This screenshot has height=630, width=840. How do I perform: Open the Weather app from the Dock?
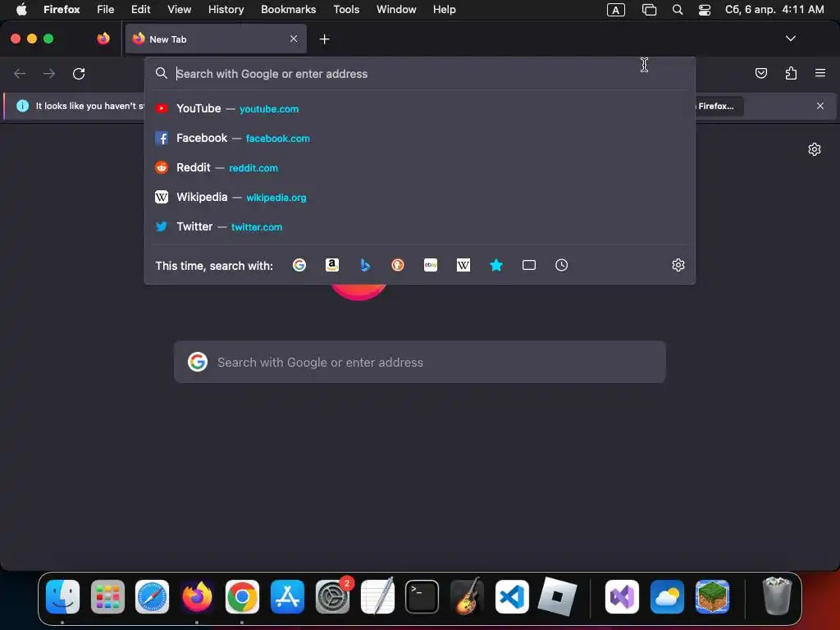pos(667,596)
